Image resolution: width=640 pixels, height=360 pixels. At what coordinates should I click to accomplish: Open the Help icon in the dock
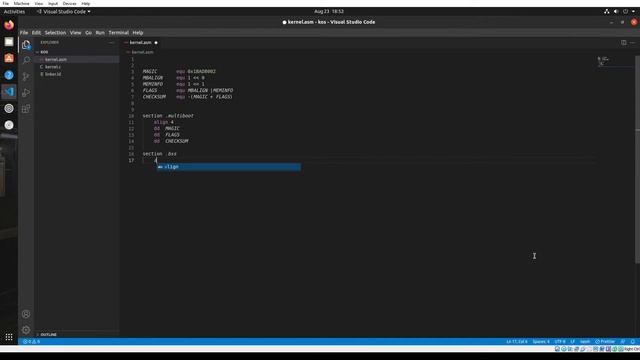tap(9, 75)
